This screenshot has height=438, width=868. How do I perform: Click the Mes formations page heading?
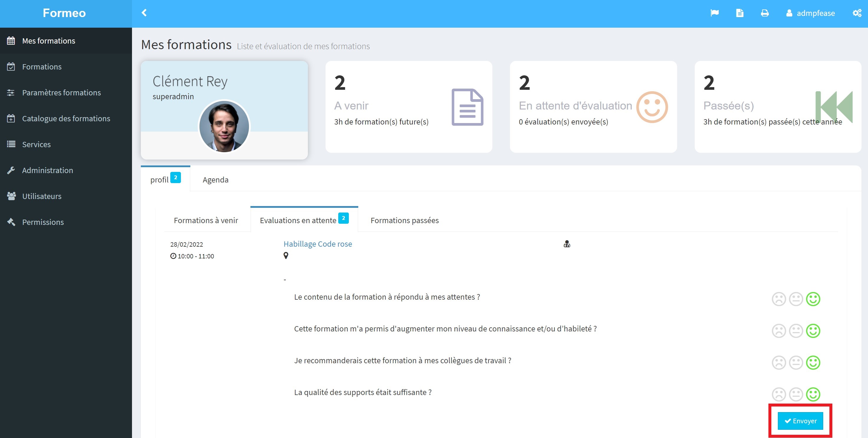pyautogui.click(x=186, y=44)
